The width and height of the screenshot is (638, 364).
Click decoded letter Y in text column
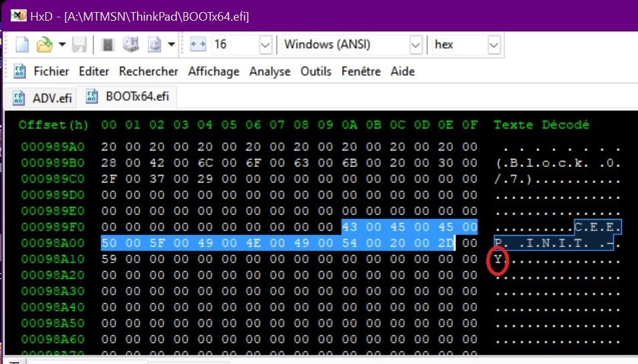(498, 259)
